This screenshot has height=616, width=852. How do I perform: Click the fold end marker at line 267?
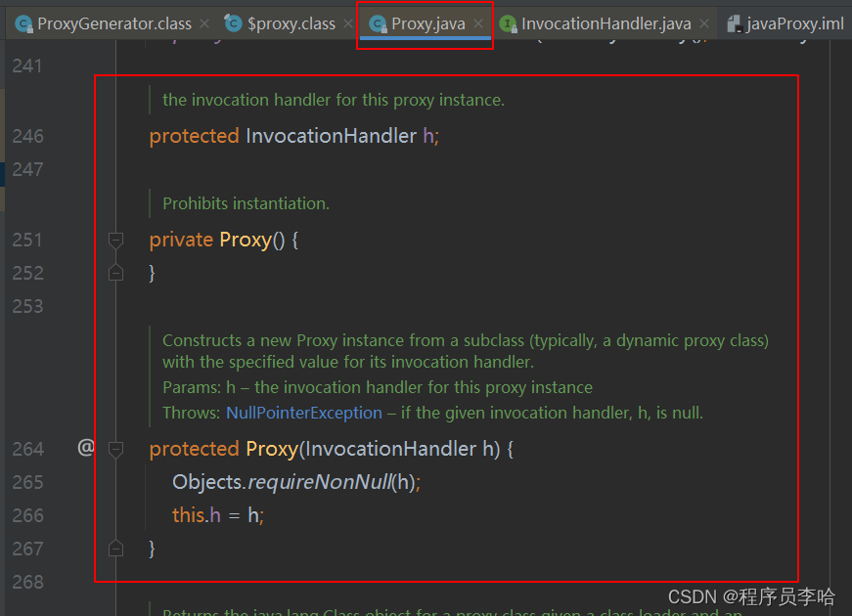click(x=115, y=549)
